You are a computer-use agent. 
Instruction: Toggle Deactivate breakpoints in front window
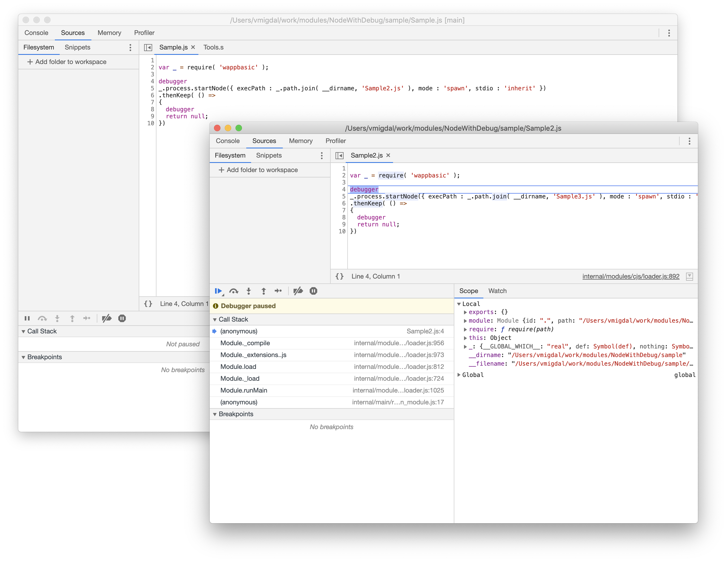click(298, 291)
